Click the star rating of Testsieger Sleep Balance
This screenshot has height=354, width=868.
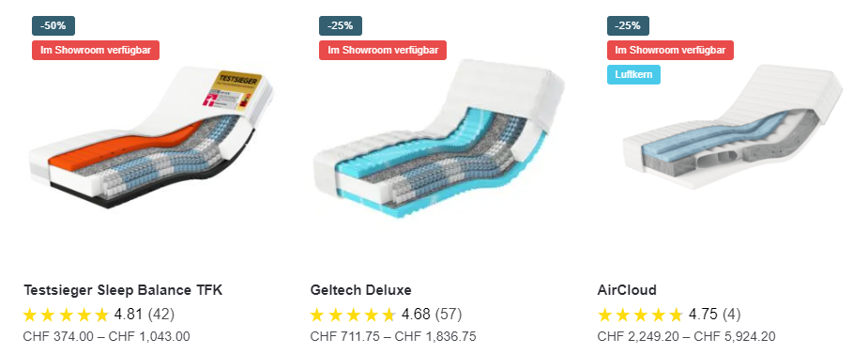pos(66,316)
